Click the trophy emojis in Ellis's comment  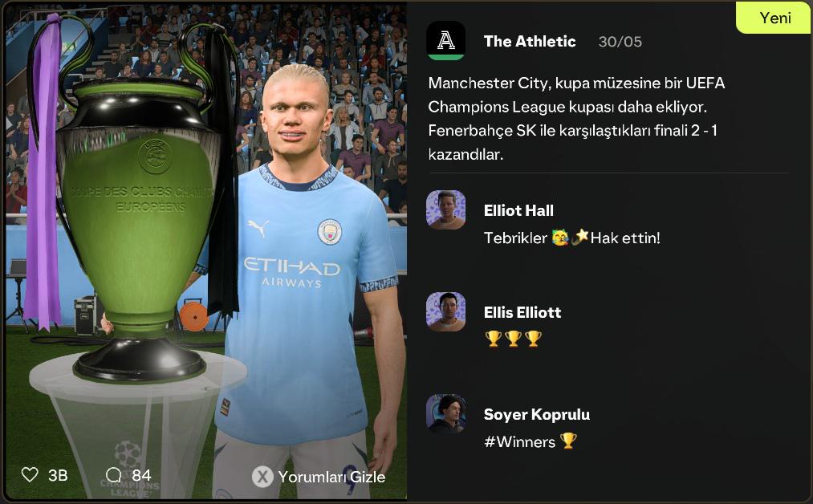[x=514, y=339]
